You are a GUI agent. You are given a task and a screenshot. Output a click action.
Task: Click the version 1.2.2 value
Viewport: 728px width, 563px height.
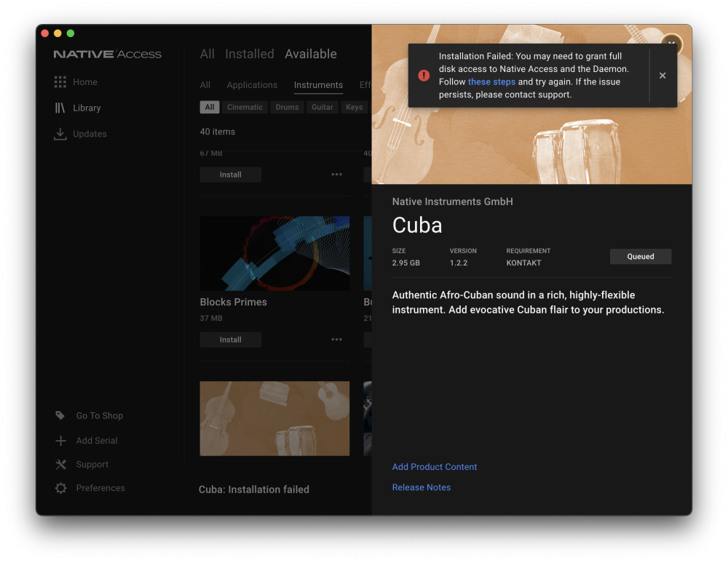point(459,263)
